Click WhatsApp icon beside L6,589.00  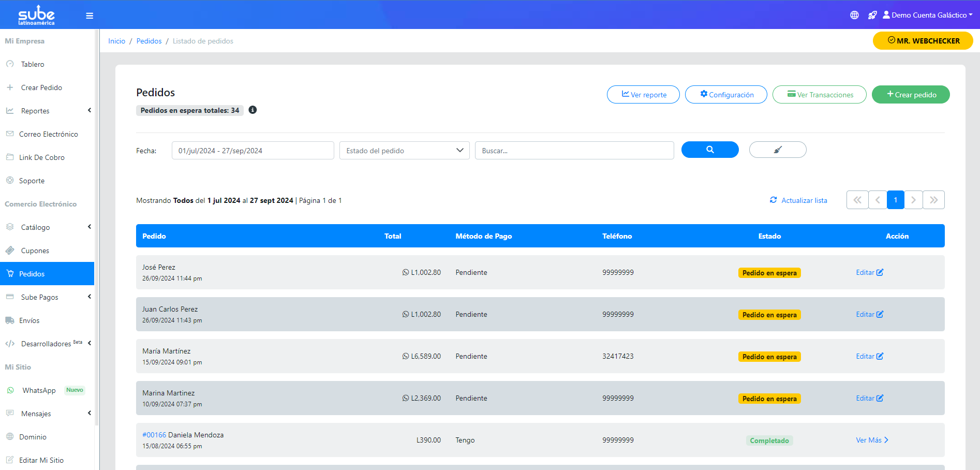pos(406,356)
